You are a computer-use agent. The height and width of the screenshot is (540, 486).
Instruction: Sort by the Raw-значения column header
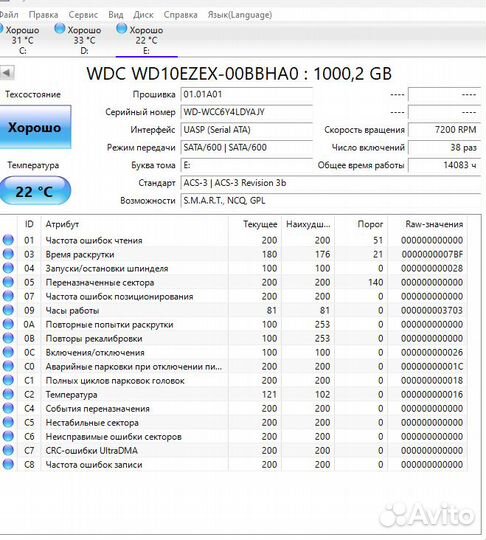434,224
